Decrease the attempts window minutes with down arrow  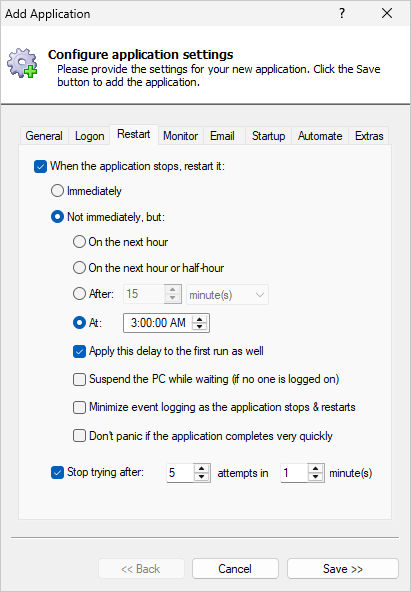tap(316, 477)
